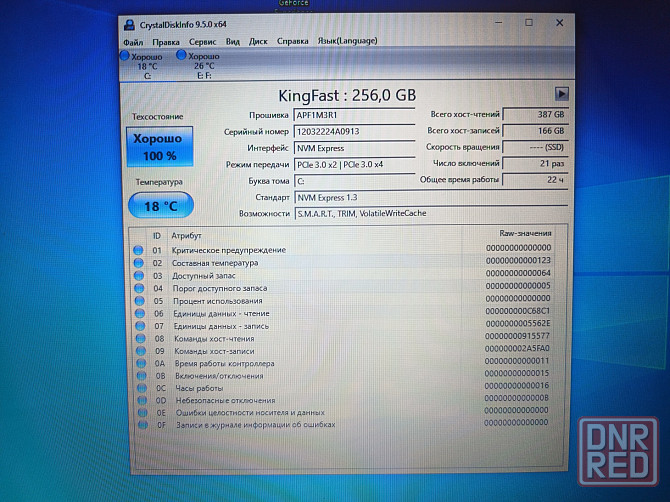
Task: Click the next disk arrow button
Action: [561, 94]
